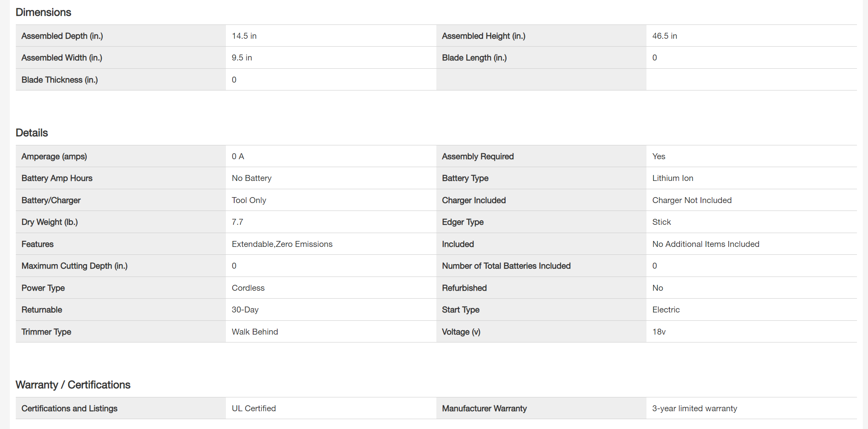Viewport: 868px width, 429px height.
Task: Select No Additional Items Included text
Action: 706,244
